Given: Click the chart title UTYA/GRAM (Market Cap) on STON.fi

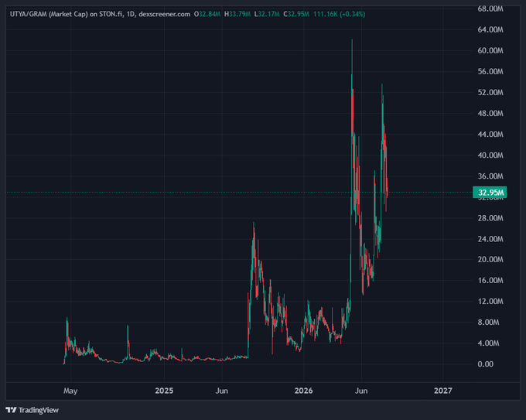Looking at the screenshot, I should point(67,14).
